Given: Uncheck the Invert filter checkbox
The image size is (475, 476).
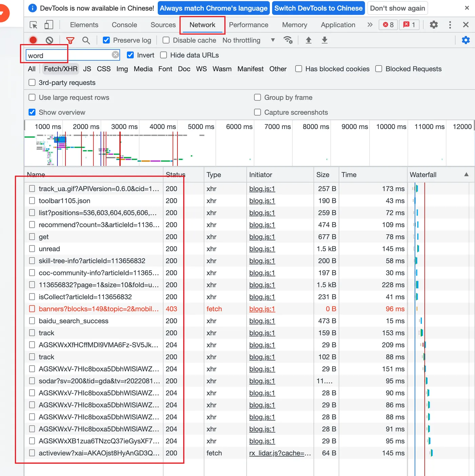Looking at the screenshot, I should (x=130, y=55).
